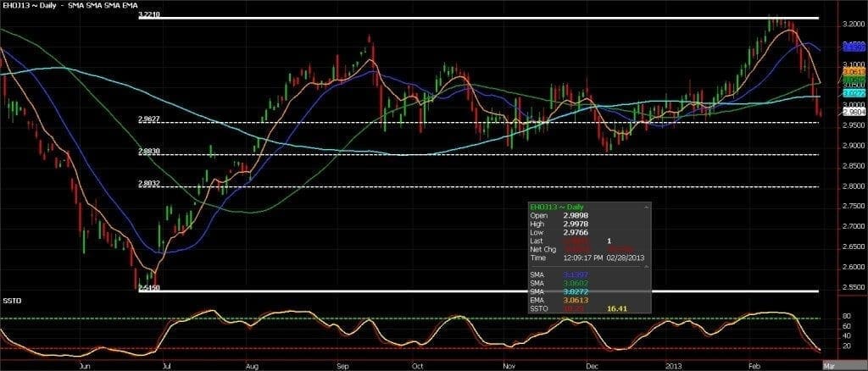Click the 2013 label on the time axis
Viewport: 868px width, 371px height.
[674, 365]
